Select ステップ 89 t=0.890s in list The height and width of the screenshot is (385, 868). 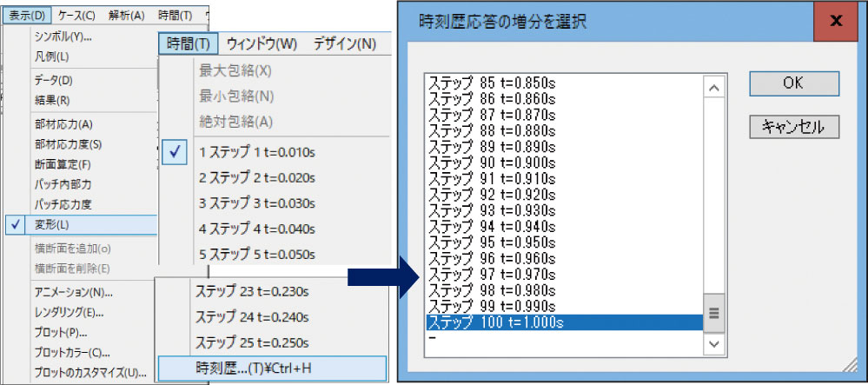tap(565, 147)
